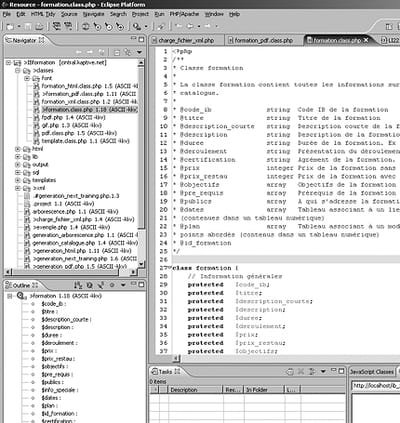Click Collapse All icon in Navigator
400x423 pixels.
117,52
